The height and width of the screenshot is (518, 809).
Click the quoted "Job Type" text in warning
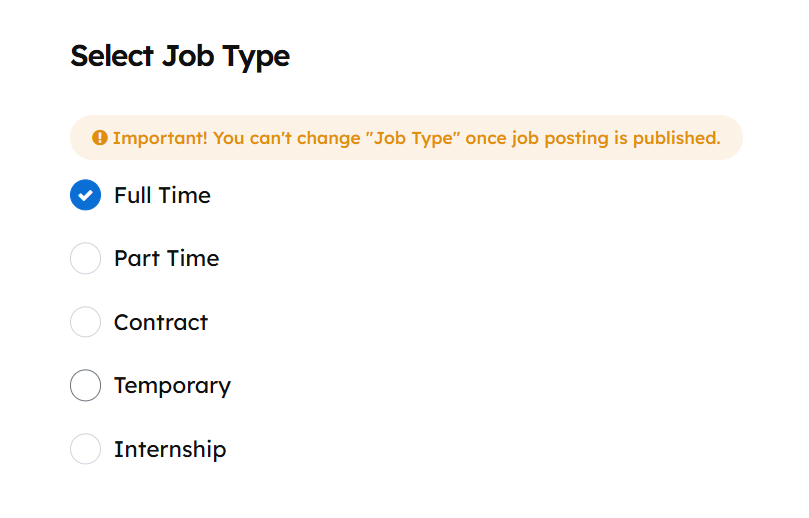point(412,138)
